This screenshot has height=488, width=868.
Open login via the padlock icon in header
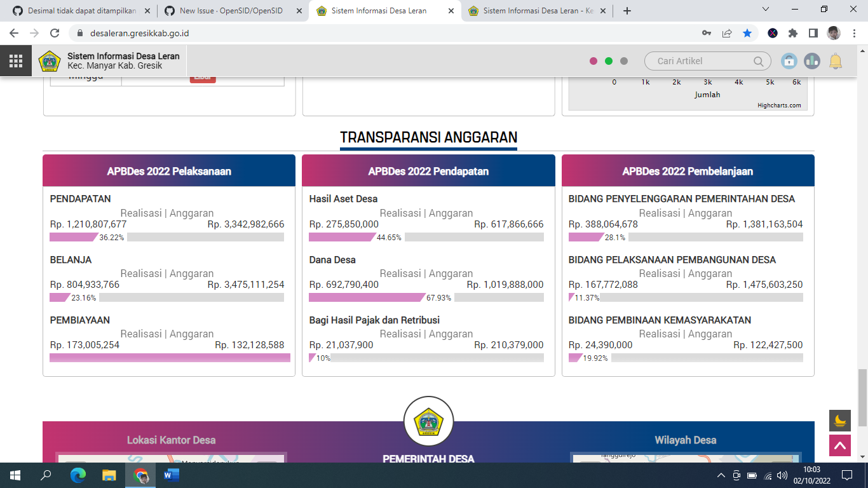(789, 60)
